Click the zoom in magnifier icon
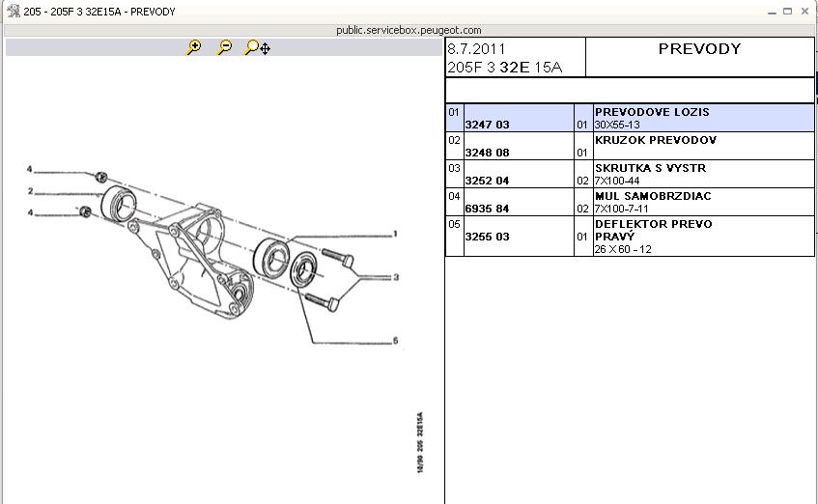 194,47
